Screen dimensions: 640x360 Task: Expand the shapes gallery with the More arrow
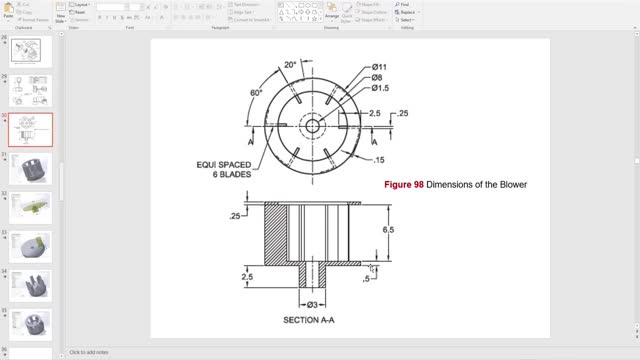pyautogui.click(x=321, y=19)
